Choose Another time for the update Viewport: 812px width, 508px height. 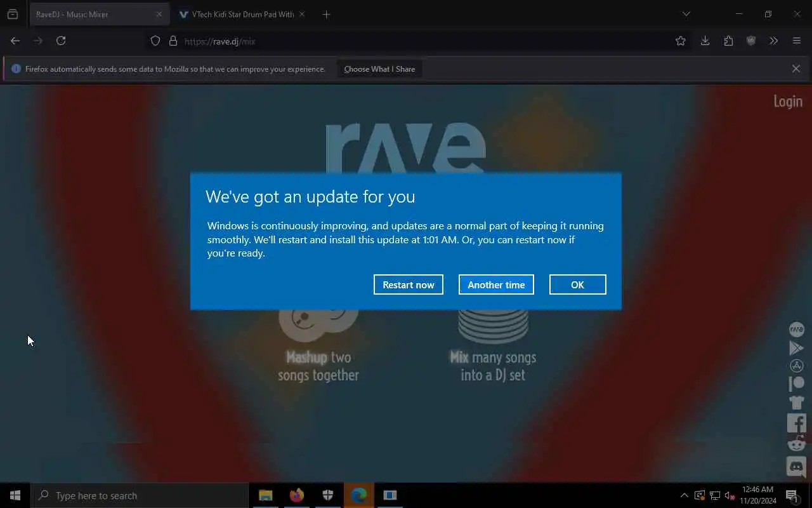point(496,284)
